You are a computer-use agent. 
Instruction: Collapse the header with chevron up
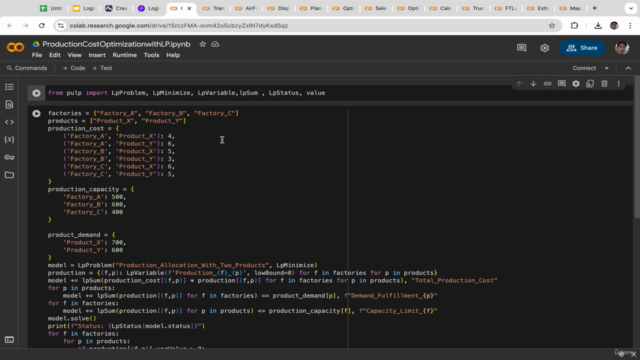coord(628,68)
